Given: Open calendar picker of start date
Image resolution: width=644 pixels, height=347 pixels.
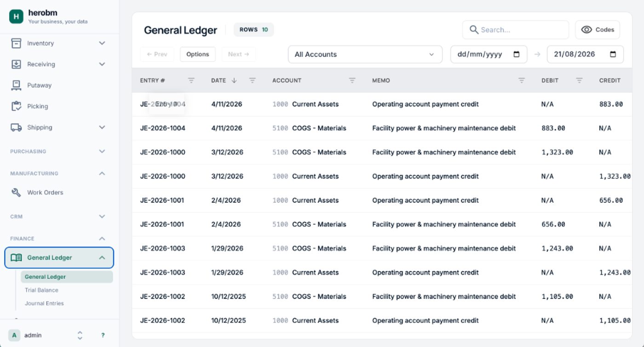Looking at the screenshot, I should point(517,54).
